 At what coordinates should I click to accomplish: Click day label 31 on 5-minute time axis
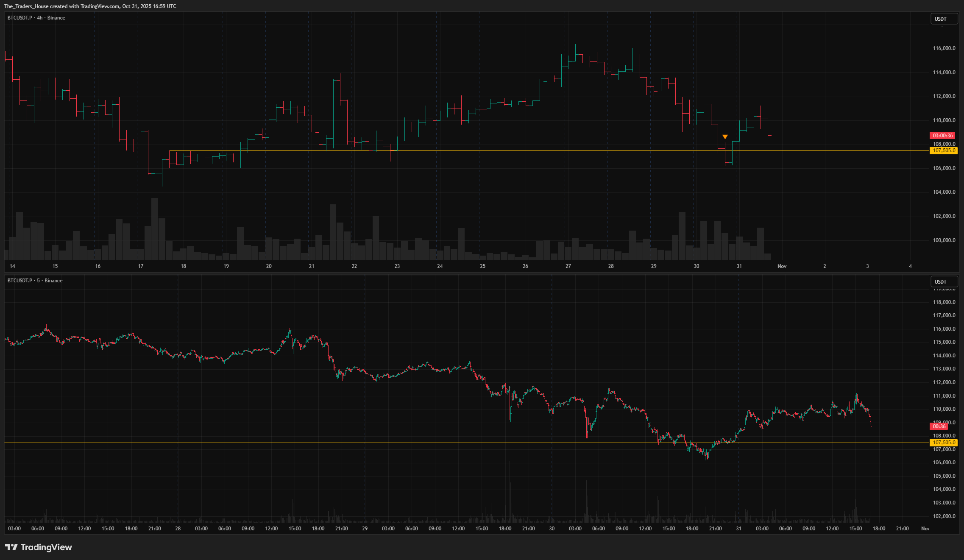[x=738, y=529]
